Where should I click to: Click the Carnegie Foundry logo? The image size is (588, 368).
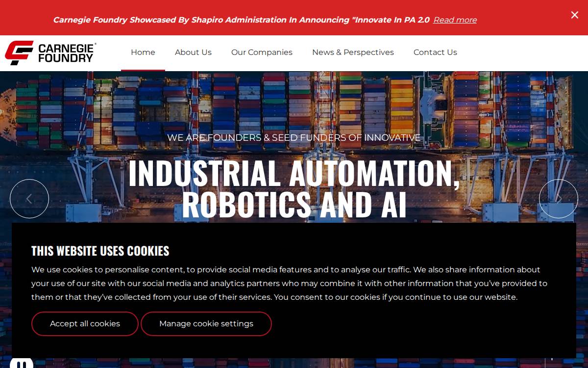pyautogui.click(x=50, y=53)
